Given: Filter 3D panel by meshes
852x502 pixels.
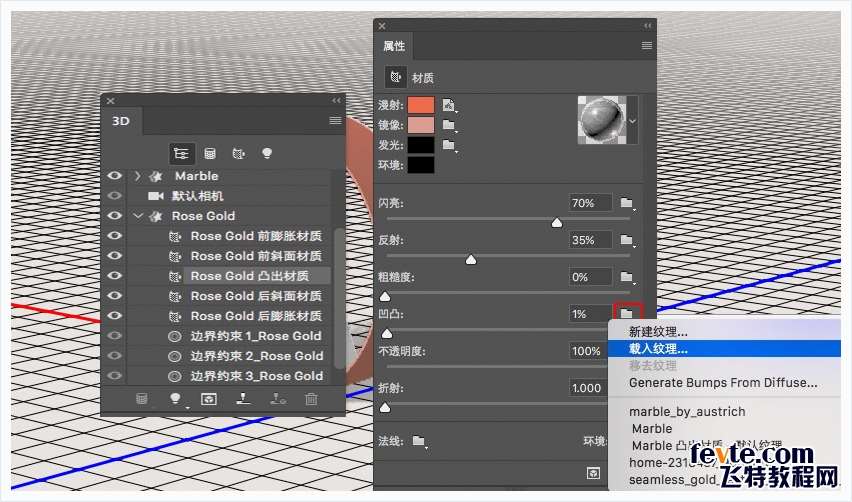Looking at the screenshot, I should tap(210, 154).
